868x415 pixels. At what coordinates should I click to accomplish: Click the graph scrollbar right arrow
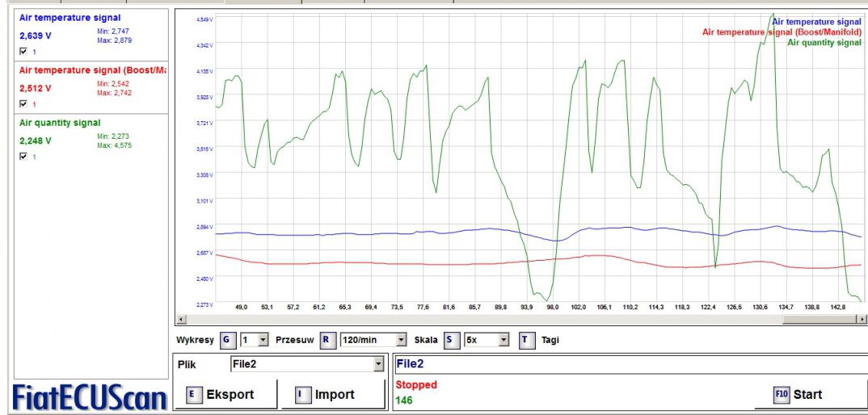[862, 319]
